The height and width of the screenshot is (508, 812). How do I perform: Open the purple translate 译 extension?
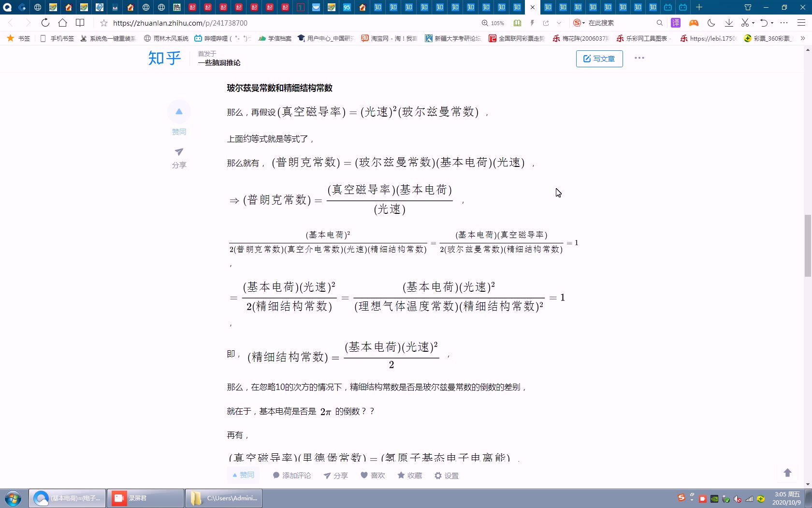pyautogui.click(x=676, y=23)
